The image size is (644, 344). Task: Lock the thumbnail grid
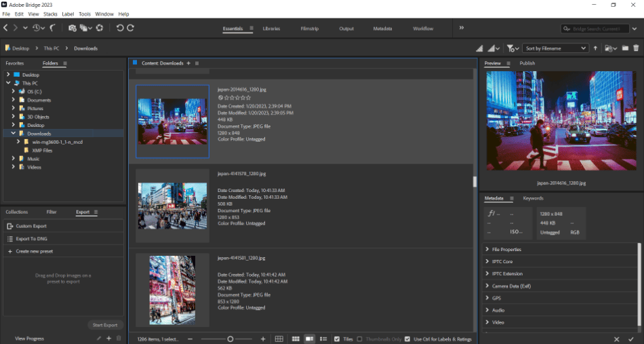click(x=279, y=339)
